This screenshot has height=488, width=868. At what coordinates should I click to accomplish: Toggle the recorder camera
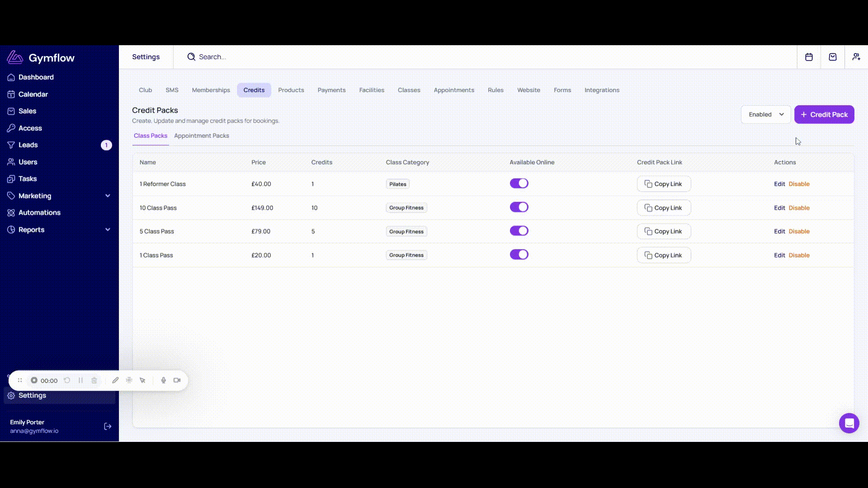click(x=177, y=380)
